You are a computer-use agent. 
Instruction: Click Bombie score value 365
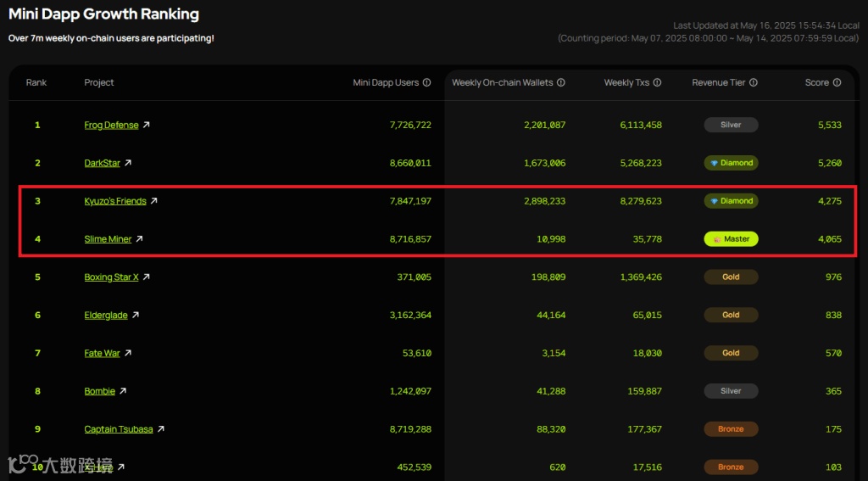(x=834, y=391)
